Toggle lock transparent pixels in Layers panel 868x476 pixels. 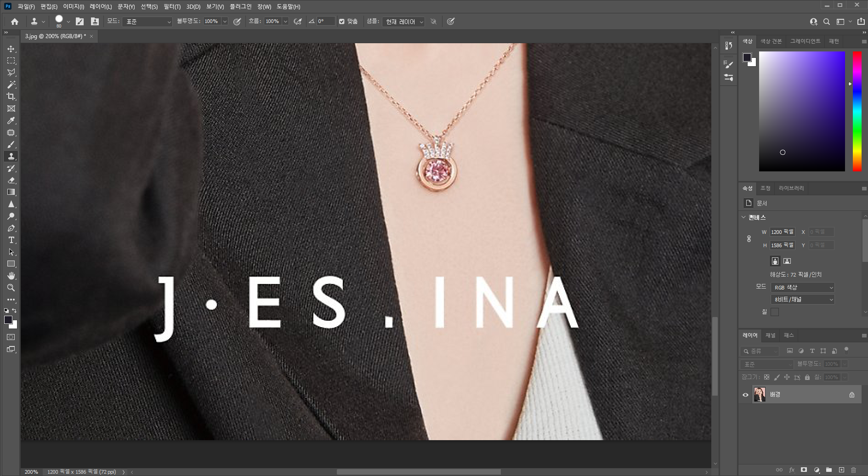pyautogui.click(x=766, y=377)
